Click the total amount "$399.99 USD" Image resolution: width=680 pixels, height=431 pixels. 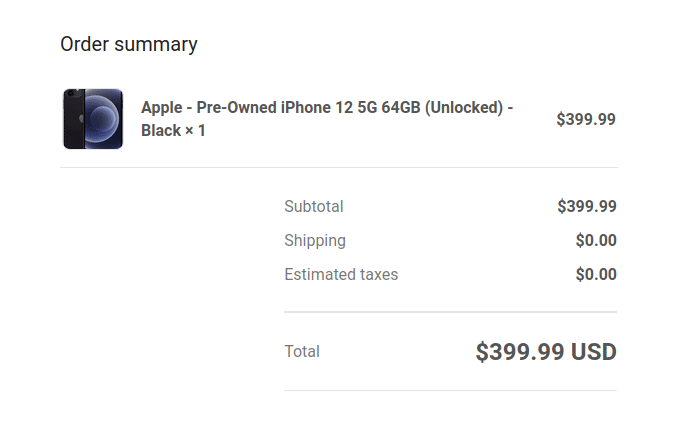[x=546, y=352]
